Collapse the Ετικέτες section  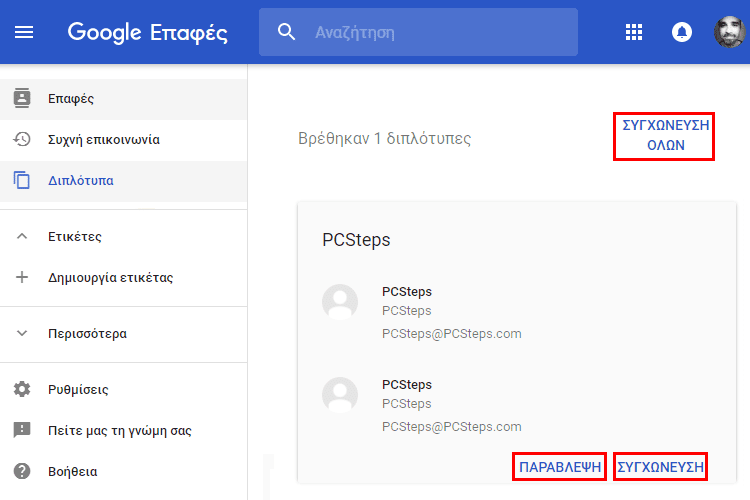click(x=22, y=236)
